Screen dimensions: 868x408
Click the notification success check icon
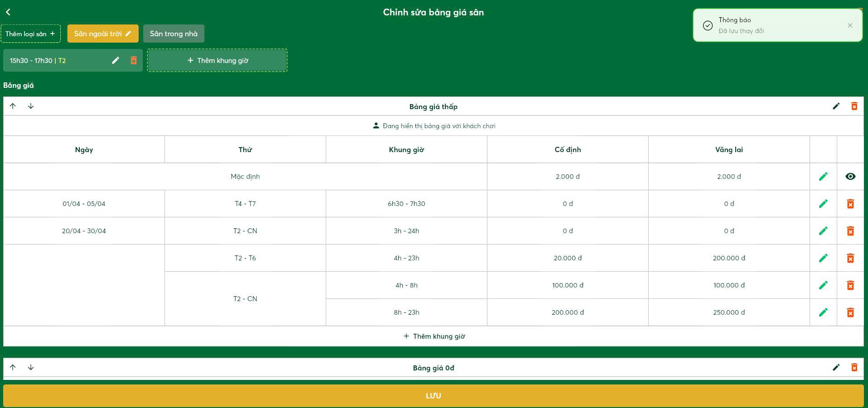coord(708,25)
